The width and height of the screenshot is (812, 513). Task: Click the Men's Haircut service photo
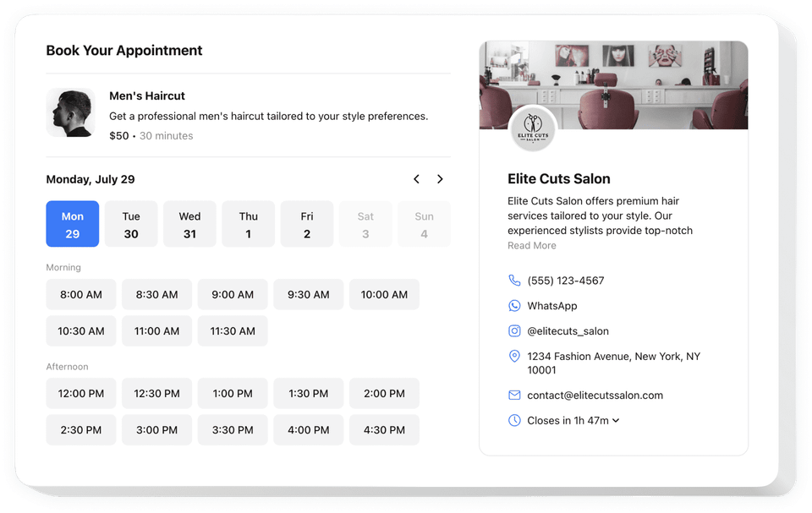(x=71, y=112)
